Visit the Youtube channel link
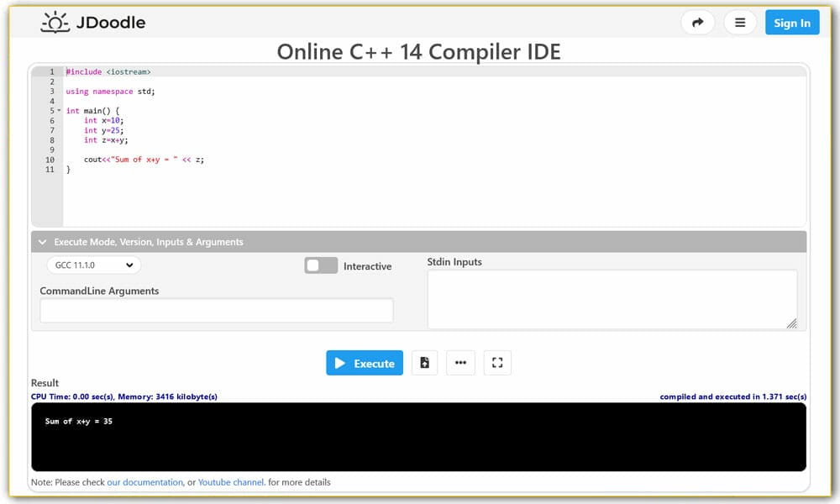Screen dimensions: 840x504 [x=231, y=482]
